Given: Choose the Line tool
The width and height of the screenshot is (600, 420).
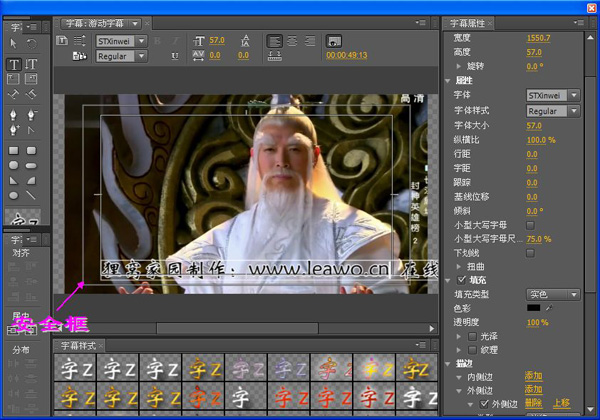Looking at the screenshot, I should coord(31,195).
